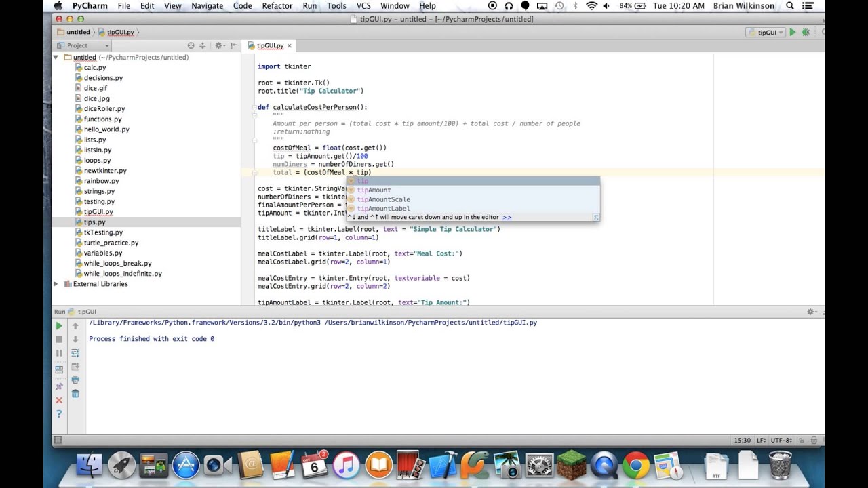Click the Up stack trace arrow

coord(75,326)
